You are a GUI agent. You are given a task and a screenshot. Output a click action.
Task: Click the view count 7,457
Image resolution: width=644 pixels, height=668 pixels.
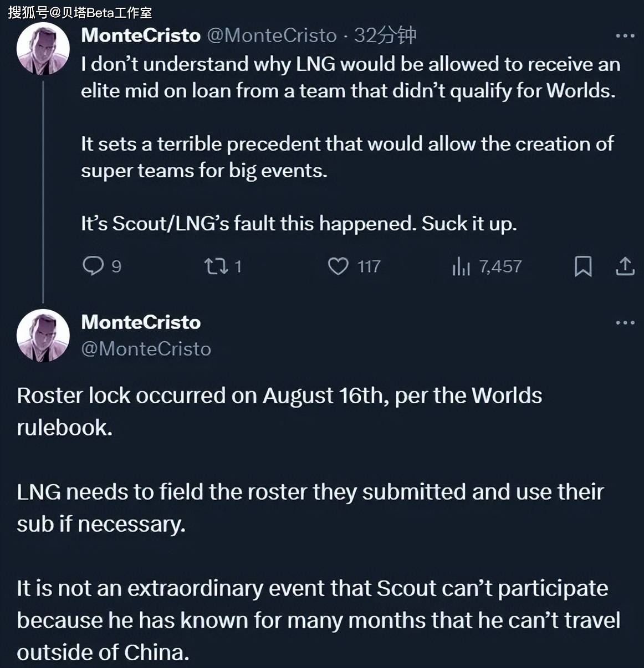[x=500, y=267]
